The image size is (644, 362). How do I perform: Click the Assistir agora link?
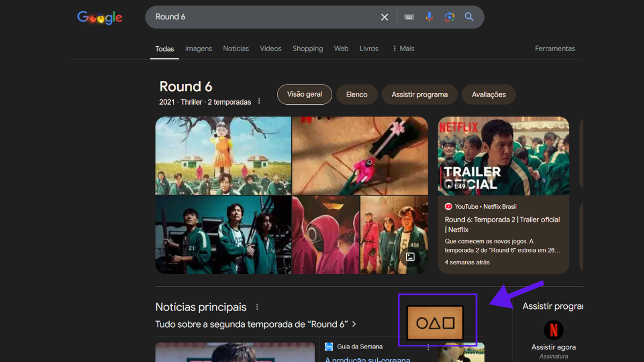554,347
